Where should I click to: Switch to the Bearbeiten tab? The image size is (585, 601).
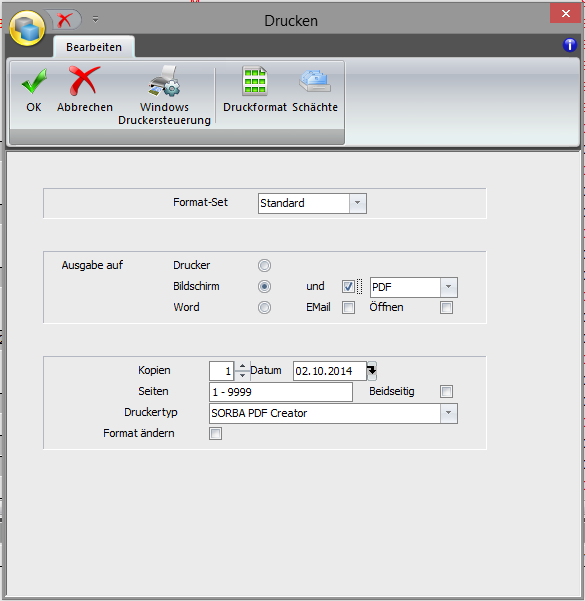pos(94,47)
